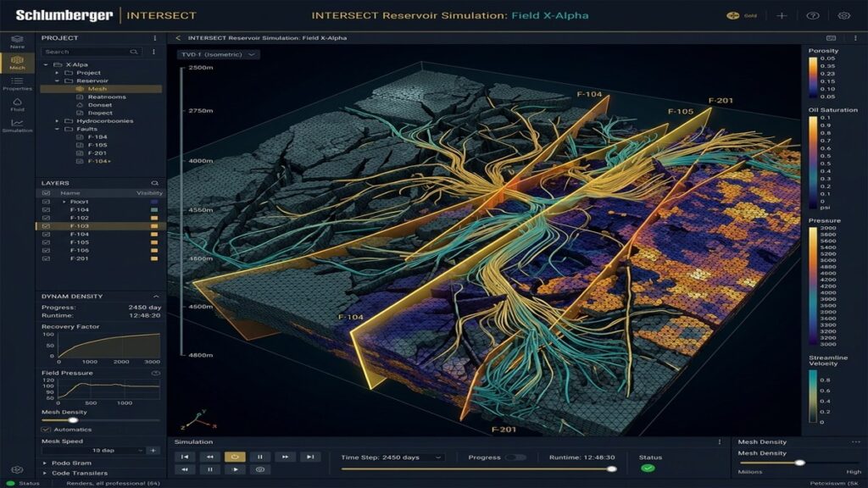Toggle the Automatics checkbox

point(46,430)
